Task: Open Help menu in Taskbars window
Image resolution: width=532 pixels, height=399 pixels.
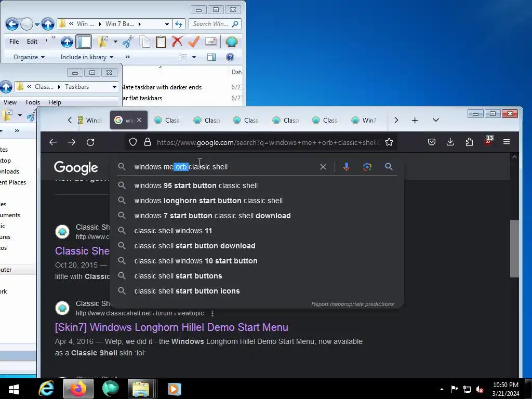Action: pos(55,102)
